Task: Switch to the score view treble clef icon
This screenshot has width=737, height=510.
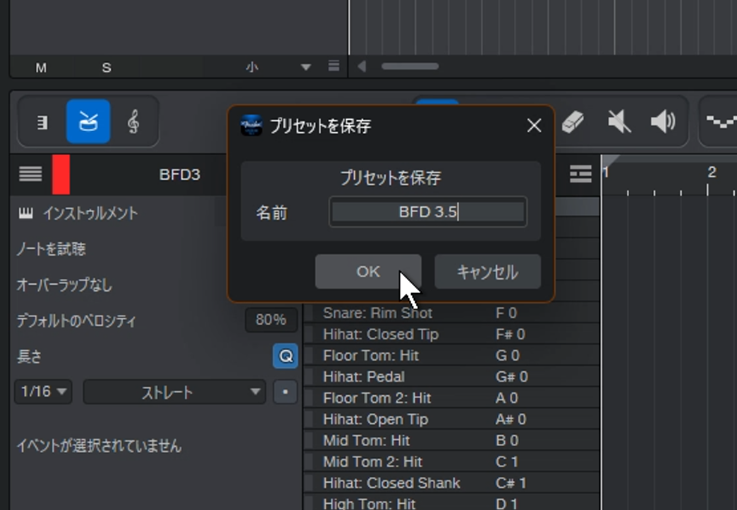Action: [x=133, y=122]
